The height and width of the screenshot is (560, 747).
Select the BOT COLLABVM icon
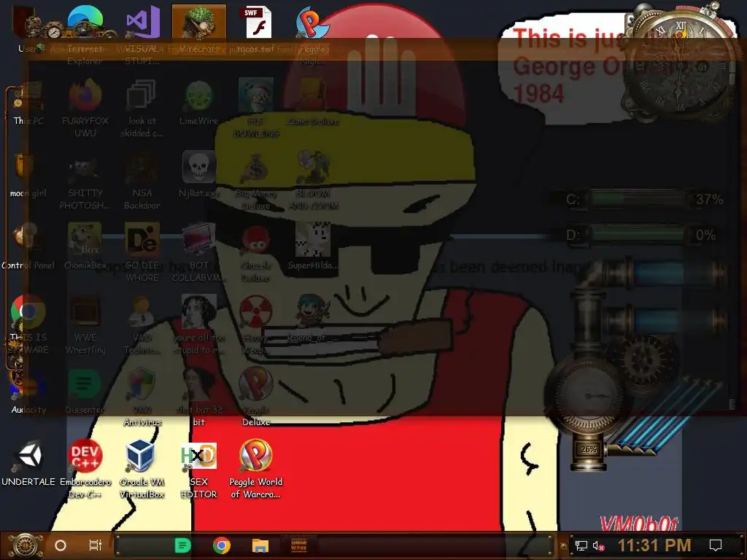(199, 252)
